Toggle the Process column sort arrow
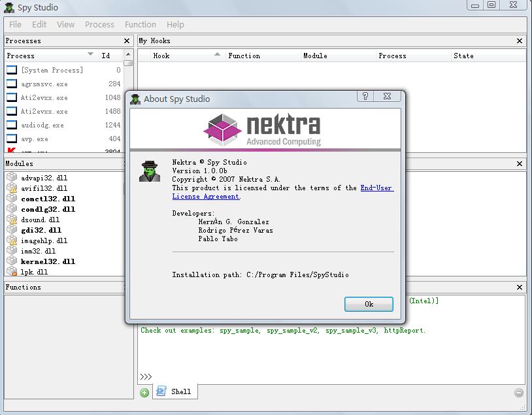This screenshot has width=532, height=415. 90,54
